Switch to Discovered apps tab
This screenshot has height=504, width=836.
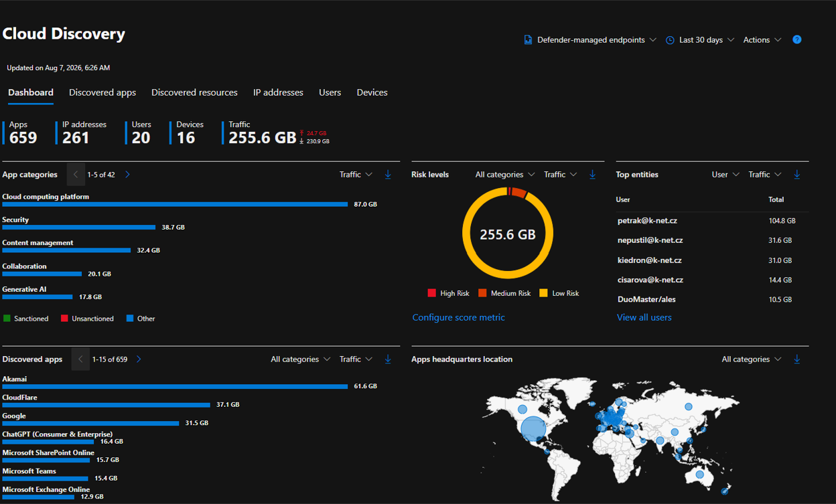click(x=102, y=92)
